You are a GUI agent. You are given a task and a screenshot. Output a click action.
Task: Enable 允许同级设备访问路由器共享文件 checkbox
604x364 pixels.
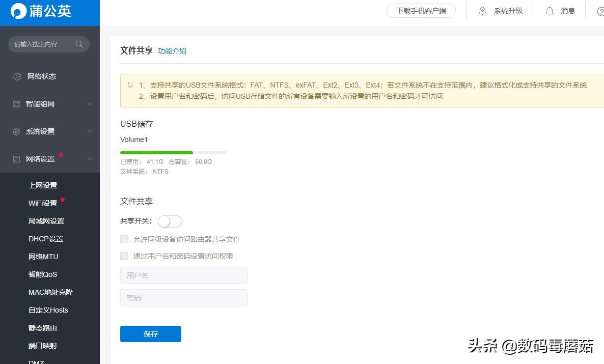point(124,239)
